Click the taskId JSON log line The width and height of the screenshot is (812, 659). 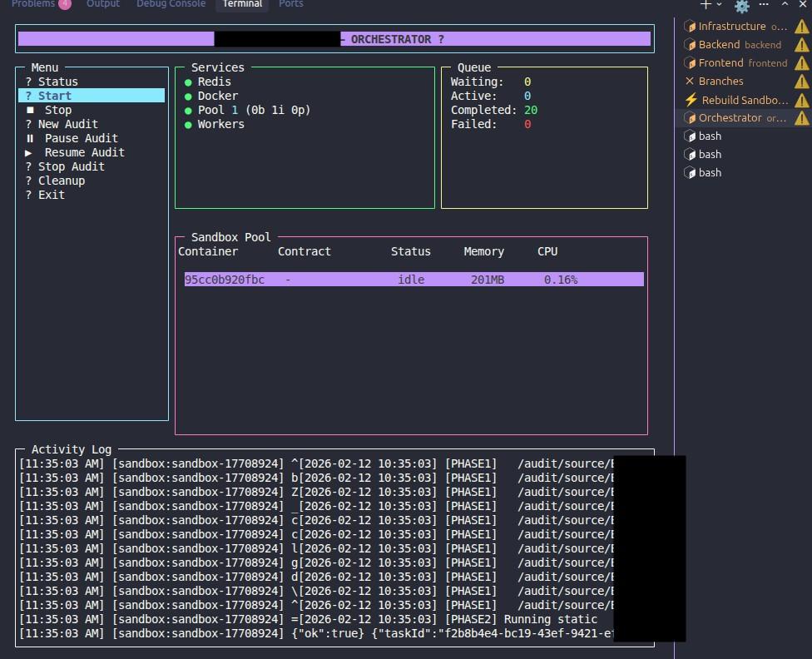point(316,633)
